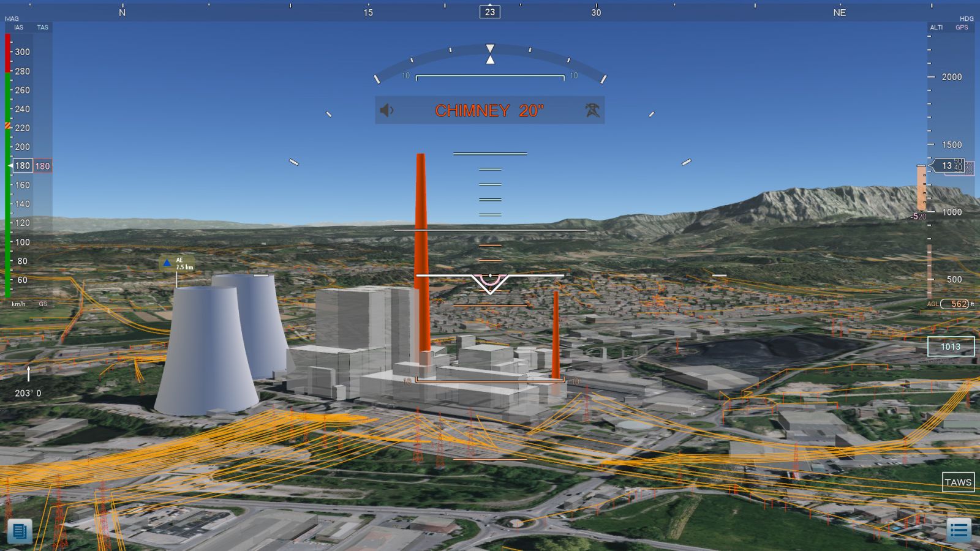Toggle the TAWS terrain warning button
The image size is (980, 551).
pyautogui.click(x=958, y=482)
